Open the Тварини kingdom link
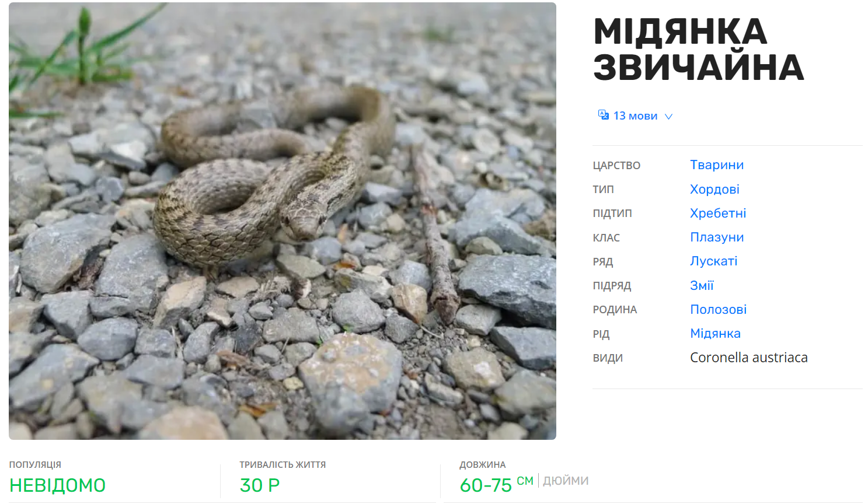Image resolution: width=868 pixels, height=504 pixels. coord(717,165)
